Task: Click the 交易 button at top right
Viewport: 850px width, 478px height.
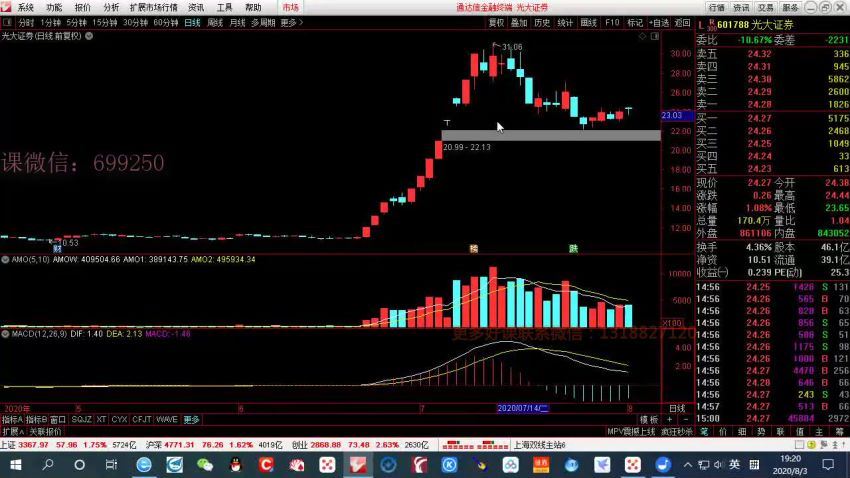Action: tap(765, 8)
